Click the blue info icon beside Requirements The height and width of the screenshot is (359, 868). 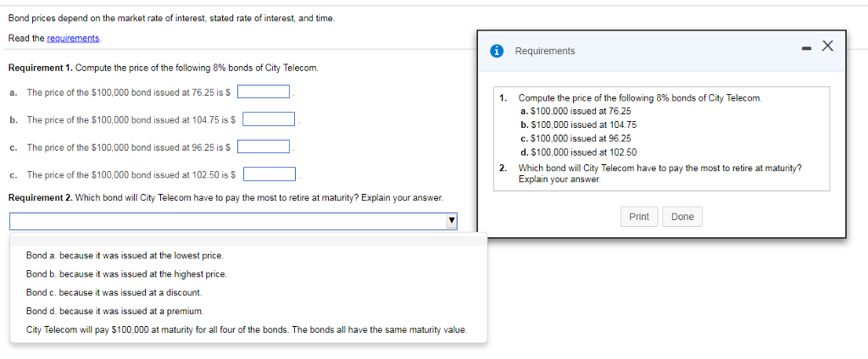tap(497, 51)
